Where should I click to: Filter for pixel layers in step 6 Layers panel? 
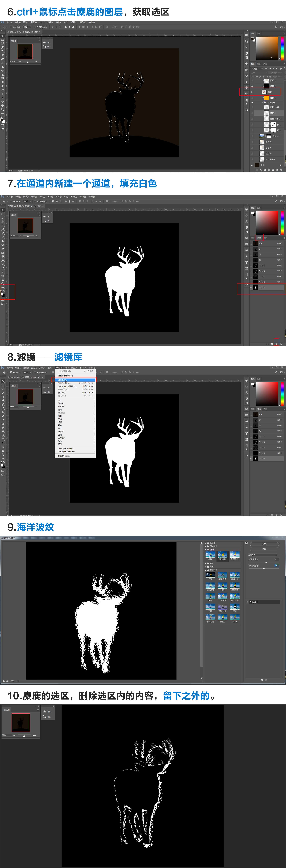click(x=266, y=68)
